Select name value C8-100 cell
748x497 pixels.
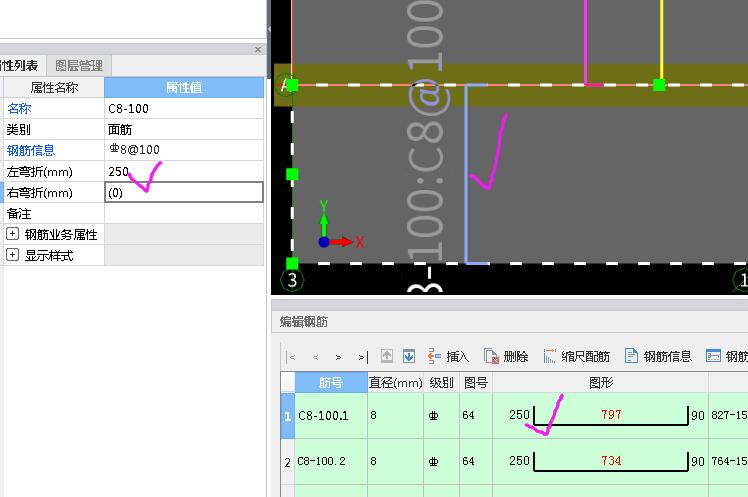(x=184, y=108)
